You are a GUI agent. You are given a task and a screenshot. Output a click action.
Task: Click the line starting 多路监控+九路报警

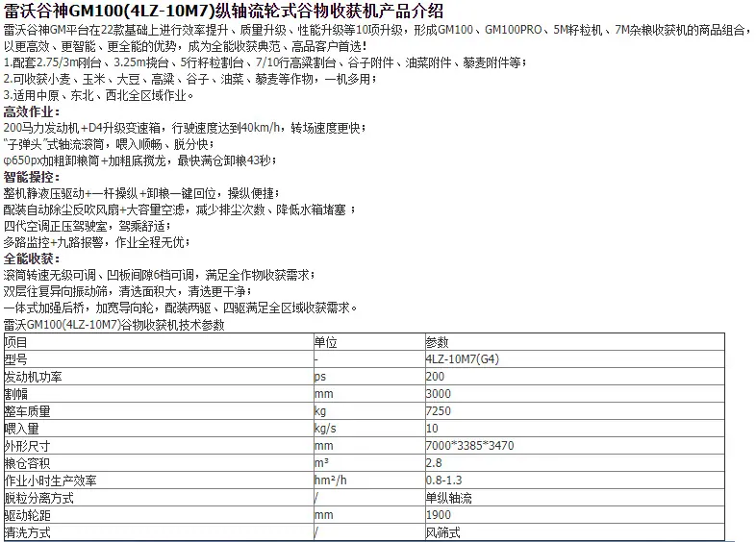tap(97, 242)
